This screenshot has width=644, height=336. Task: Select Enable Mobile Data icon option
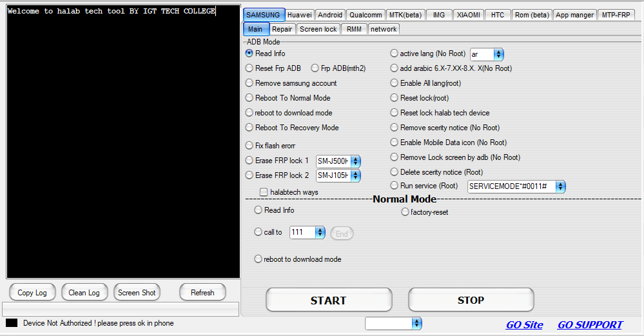(x=394, y=142)
